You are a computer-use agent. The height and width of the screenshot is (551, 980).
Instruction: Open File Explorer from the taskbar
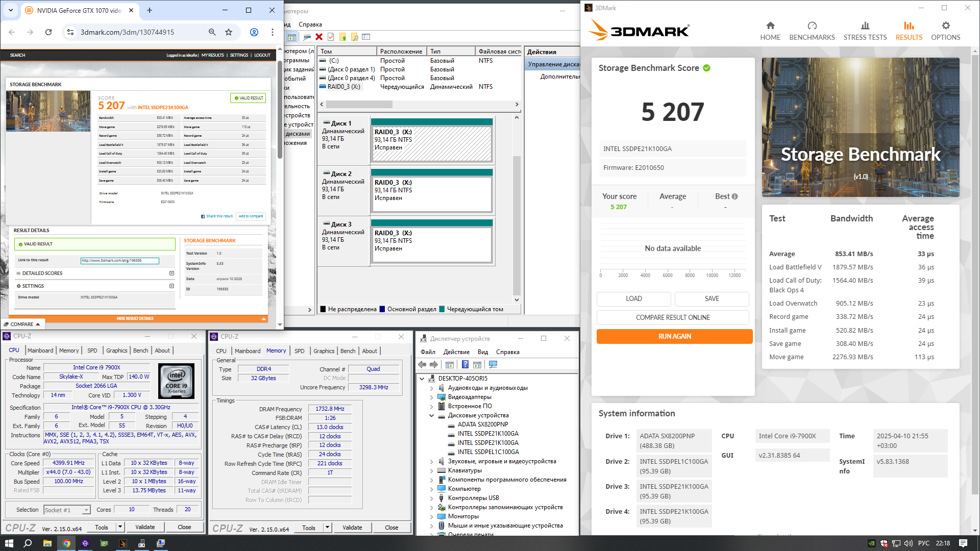47,543
